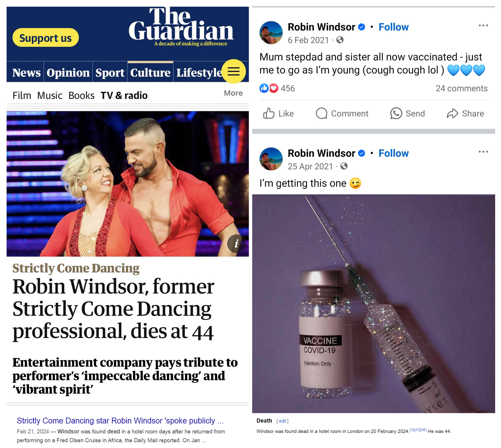Viewport: 501px width, 448px height.
Task: Open options menu on 6 Feb post
Action: pyautogui.click(x=483, y=26)
